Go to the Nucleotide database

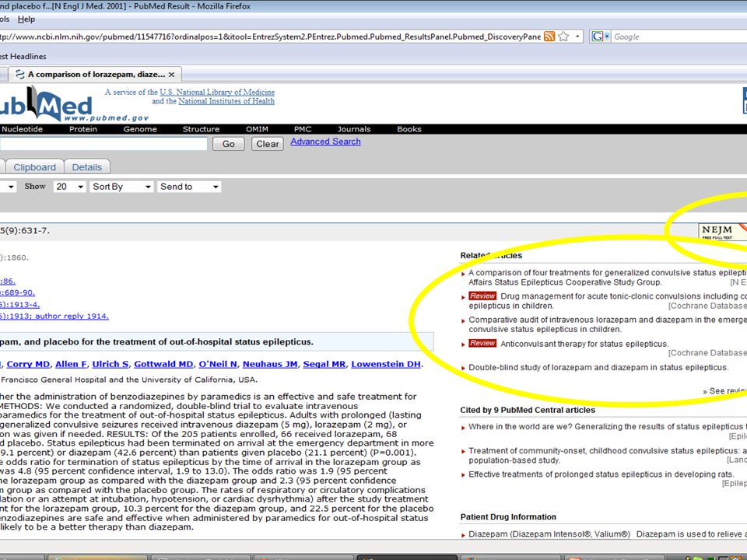(x=22, y=129)
